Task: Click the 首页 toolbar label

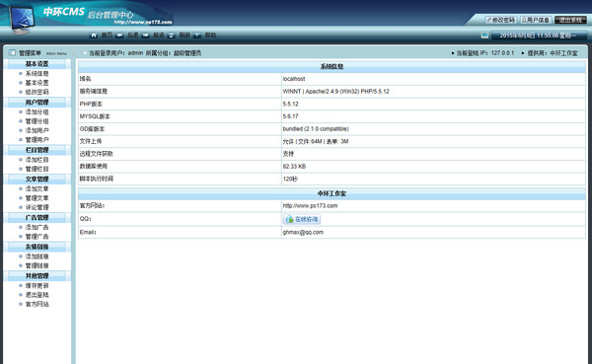Action: [x=107, y=36]
